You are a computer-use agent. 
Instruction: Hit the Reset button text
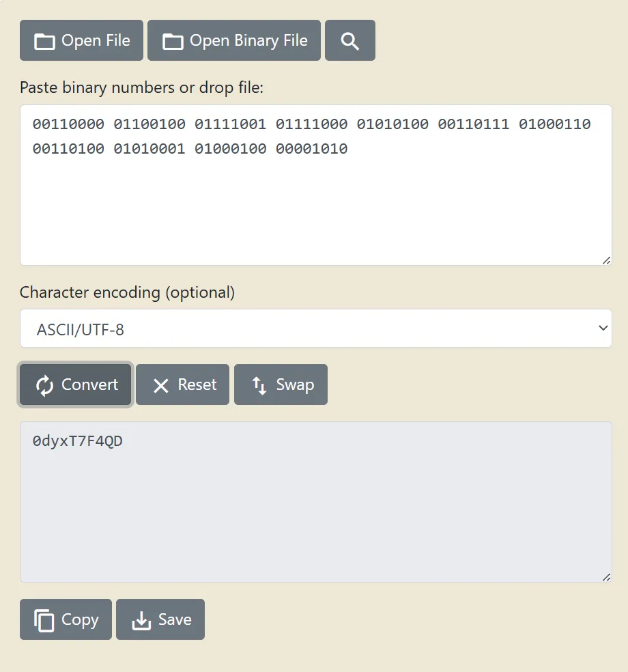(197, 385)
